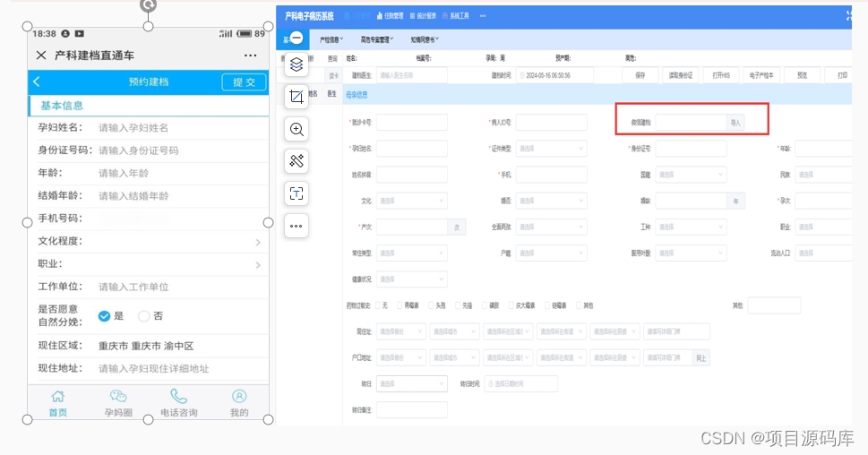Screen dimensions: 868x455
Task: Check the 头孢 allergy checkbox
Action: coord(431,305)
